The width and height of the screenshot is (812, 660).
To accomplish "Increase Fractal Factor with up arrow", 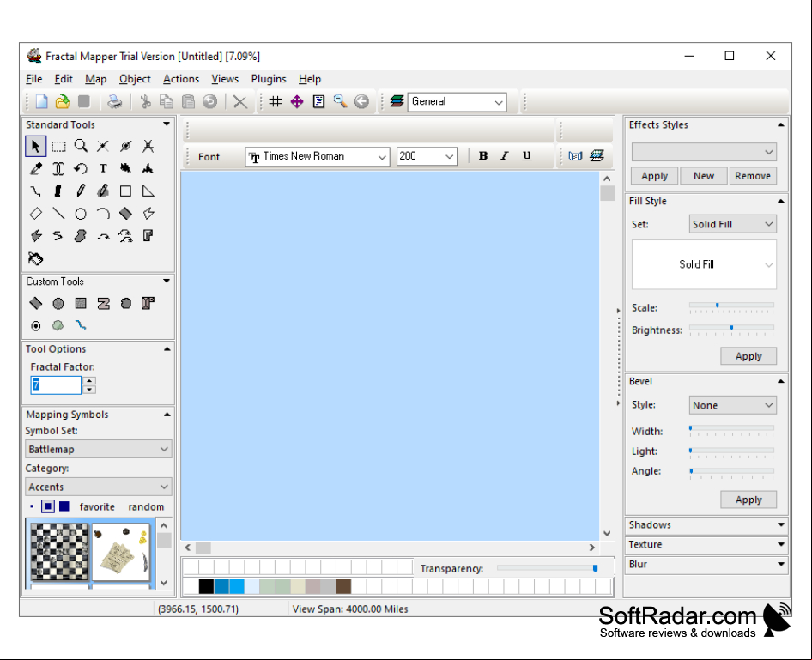I will pyautogui.click(x=89, y=380).
